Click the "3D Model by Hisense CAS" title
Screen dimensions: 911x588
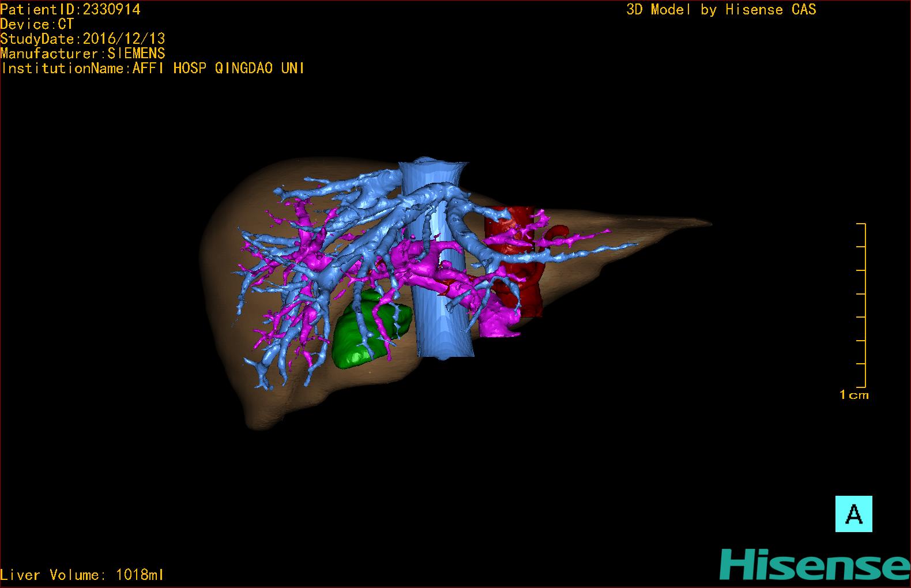(x=721, y=9)
